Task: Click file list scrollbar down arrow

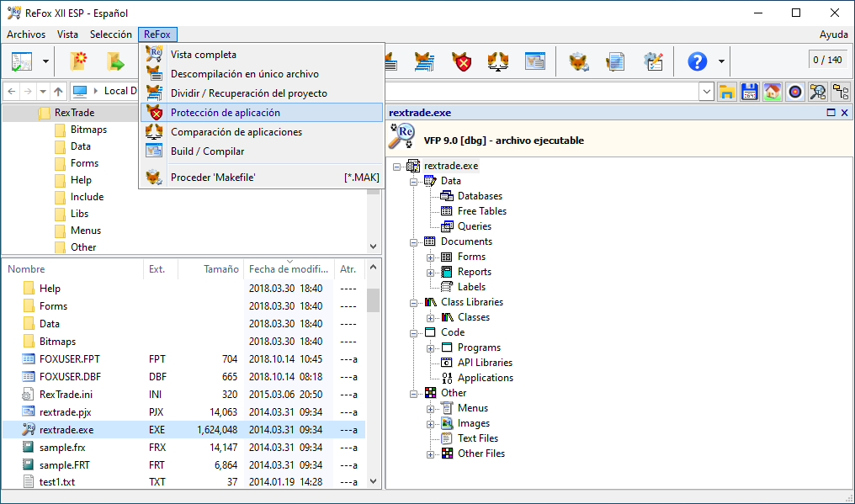Action: tap(374, 481)
